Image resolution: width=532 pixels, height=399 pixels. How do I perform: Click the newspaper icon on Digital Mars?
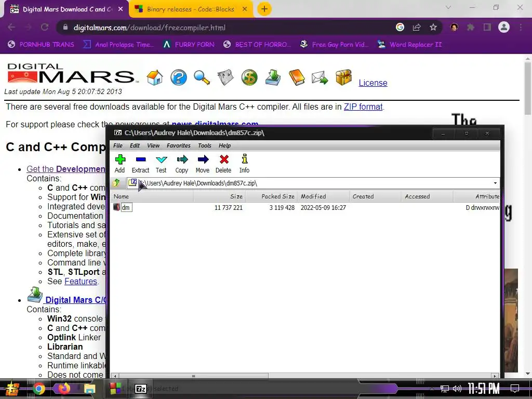225,77
